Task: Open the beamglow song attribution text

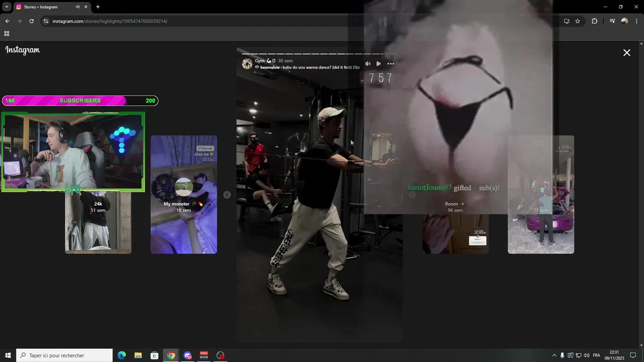Action: click(x=310, y=67)
